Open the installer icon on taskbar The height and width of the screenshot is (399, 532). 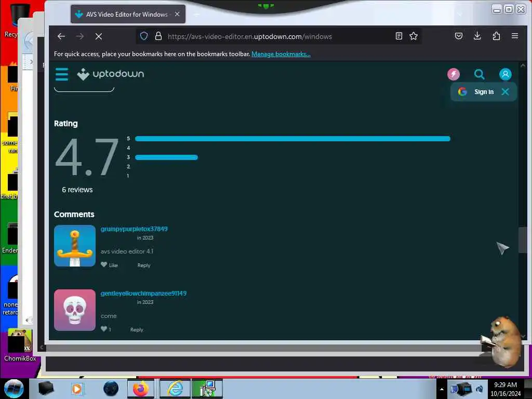pyautogui.click(x=207, y=389)
